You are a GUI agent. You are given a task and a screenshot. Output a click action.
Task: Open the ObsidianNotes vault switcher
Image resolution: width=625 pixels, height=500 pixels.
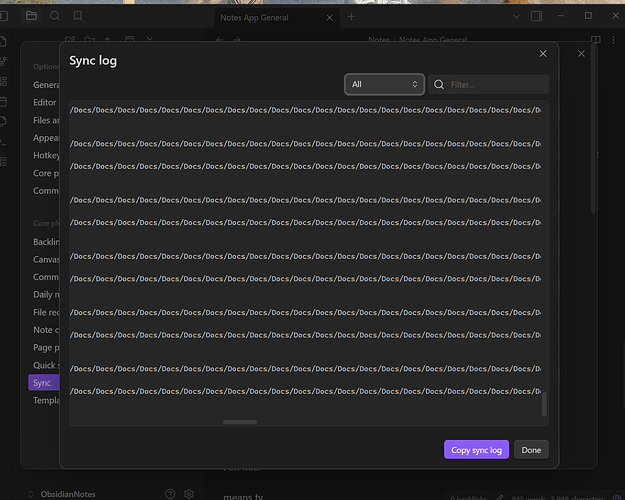coord(70,494)
